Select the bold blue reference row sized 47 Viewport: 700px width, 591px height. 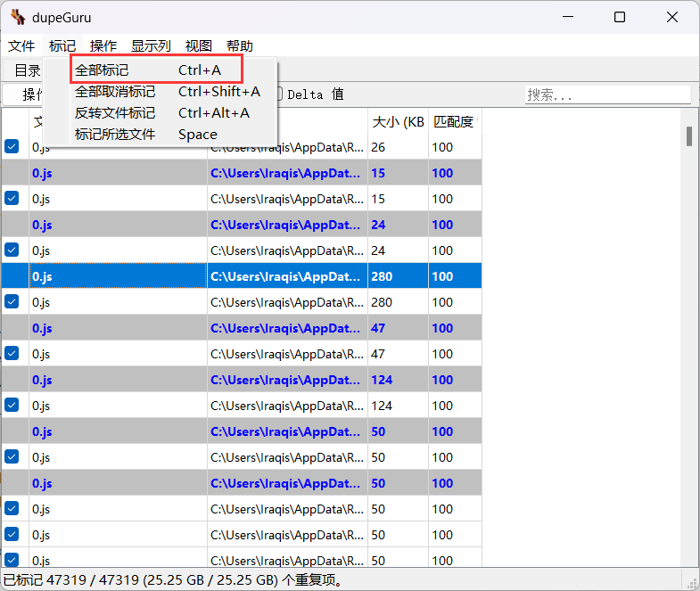[242, 328]
